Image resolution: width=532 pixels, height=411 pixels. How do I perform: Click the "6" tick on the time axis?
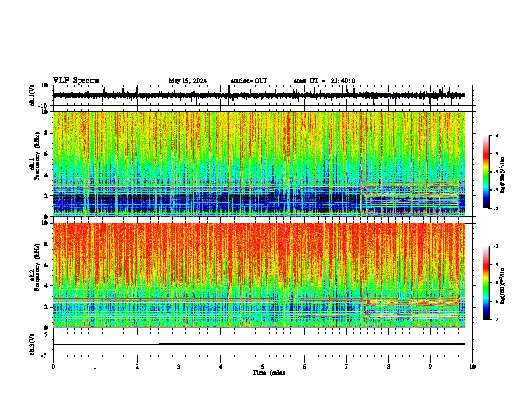[305, 367]
